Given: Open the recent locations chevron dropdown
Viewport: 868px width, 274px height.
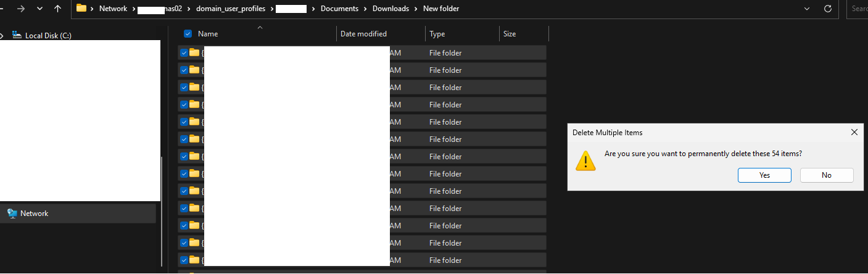Looking at the screenshot, I should [x=40, y=9].
